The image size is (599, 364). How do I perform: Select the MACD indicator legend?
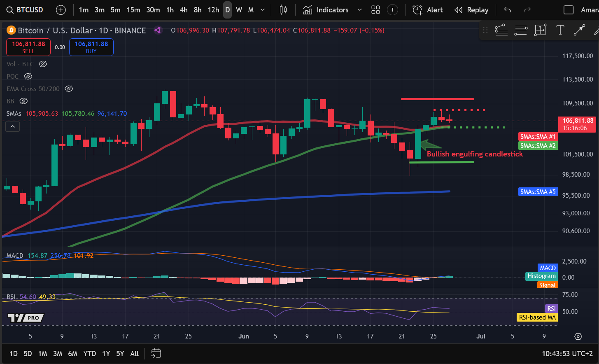pos(15,256)
